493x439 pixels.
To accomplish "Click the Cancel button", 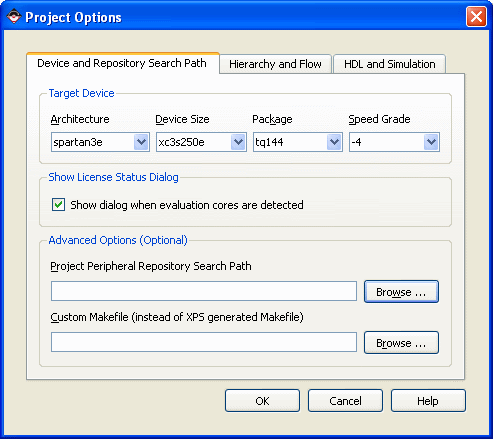I will [345, 401].
